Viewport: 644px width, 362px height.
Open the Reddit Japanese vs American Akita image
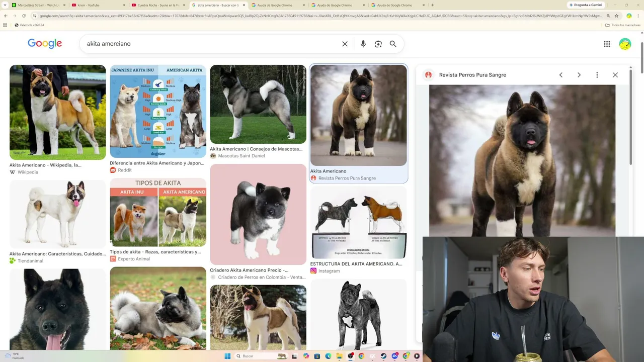pos(158,111)
